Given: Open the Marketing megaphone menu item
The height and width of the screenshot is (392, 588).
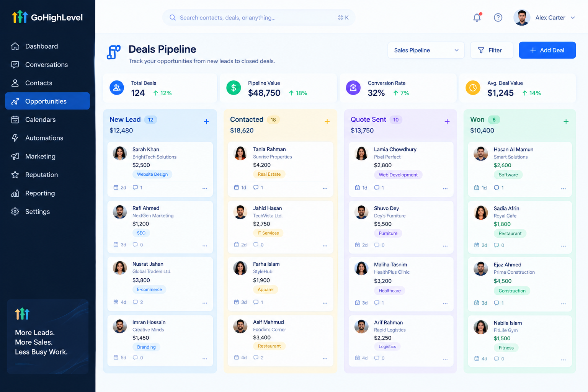Looking at the screenshot, I should point(47,156).
